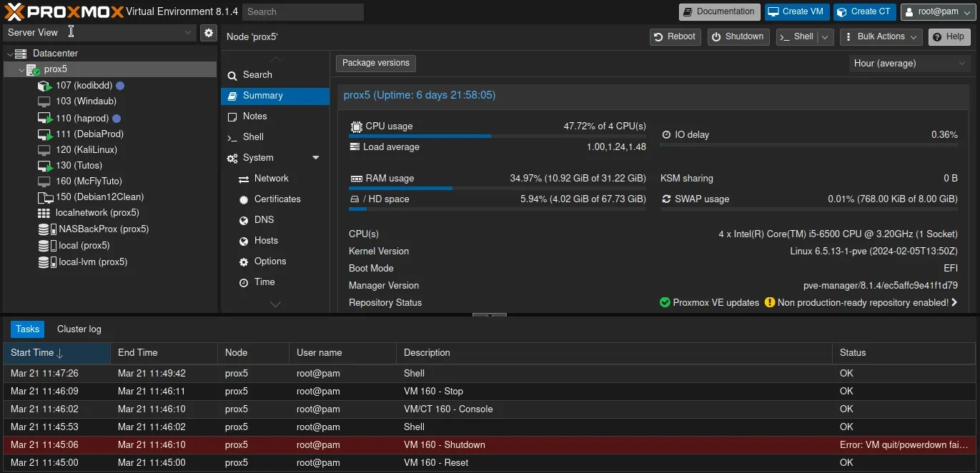980x473 pixels.
Task: Open the Certificates section
Action: point(244,199)
